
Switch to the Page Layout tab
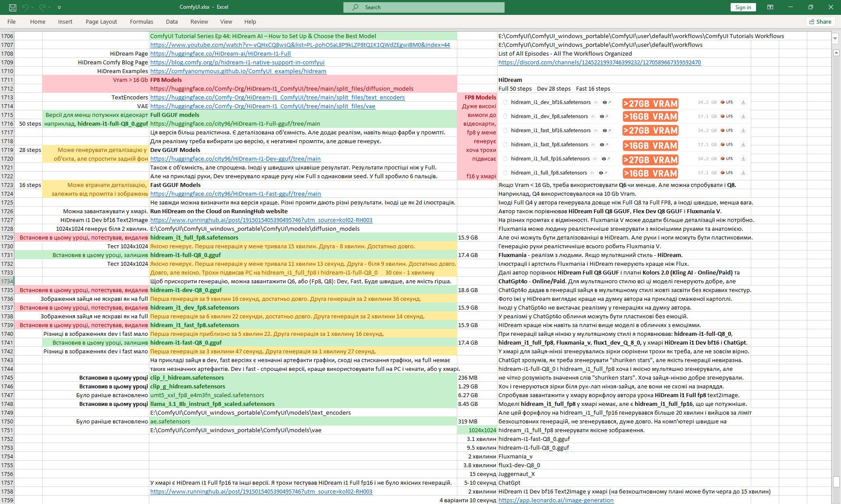(x=101, y=21)
